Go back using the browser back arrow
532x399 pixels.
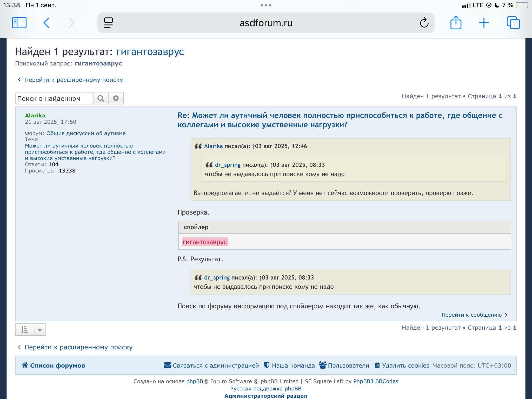46,23
